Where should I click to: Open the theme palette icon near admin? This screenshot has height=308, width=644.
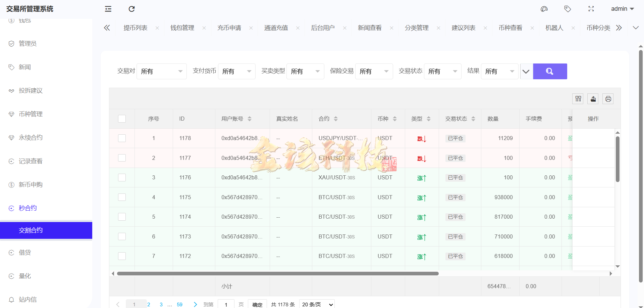544,9
